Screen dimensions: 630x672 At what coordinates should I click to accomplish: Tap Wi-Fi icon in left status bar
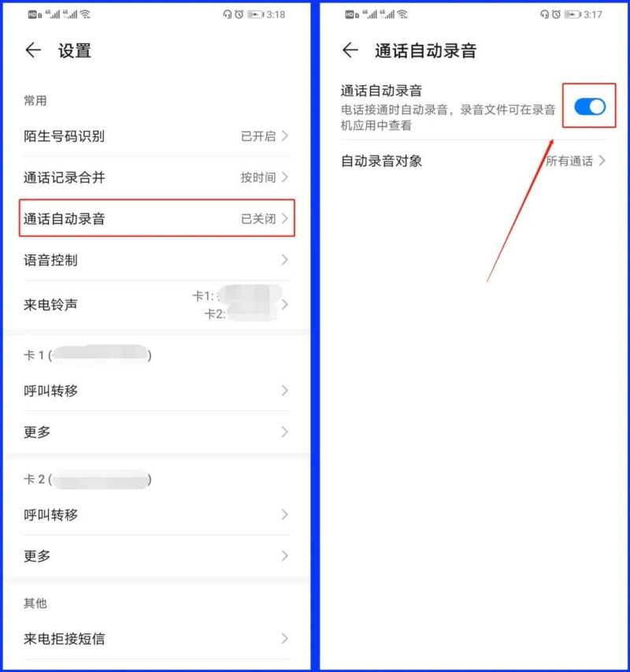point(86,14)
